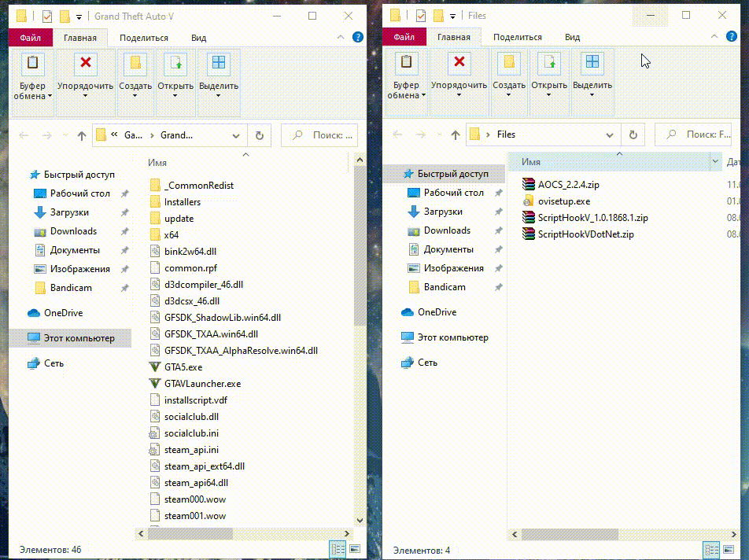The width and height of the screenshot is (749, 560).
Task: Switch Grand Theft Auto V window to large icons view
Action: [354, 549]
